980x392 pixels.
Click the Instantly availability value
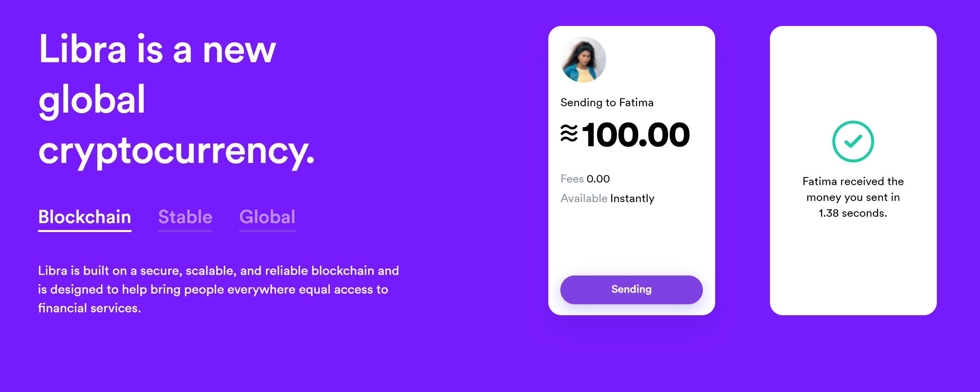click(x=632, y=199)
